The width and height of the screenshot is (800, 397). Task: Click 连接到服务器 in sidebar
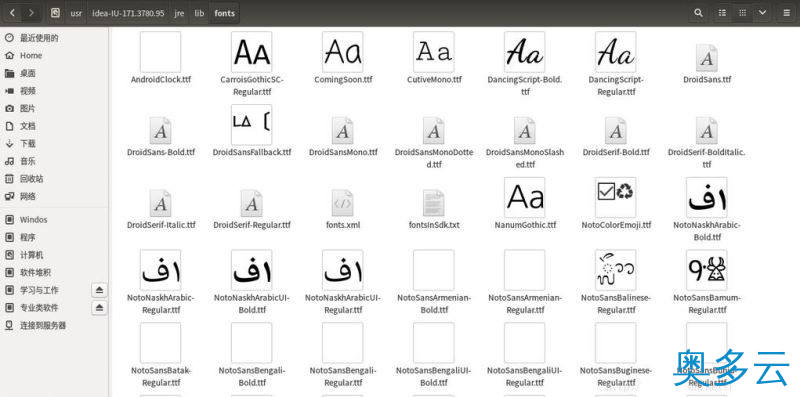[54, 325]
